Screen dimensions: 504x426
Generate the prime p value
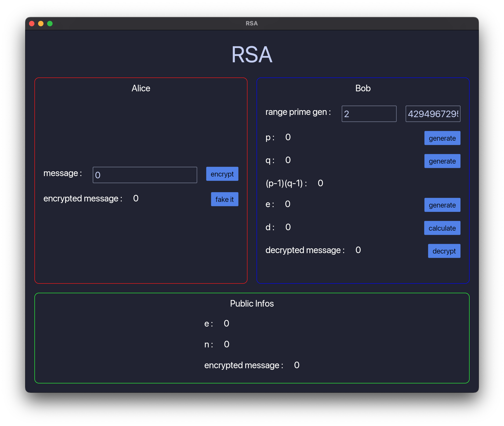click(x=442, y=138)
